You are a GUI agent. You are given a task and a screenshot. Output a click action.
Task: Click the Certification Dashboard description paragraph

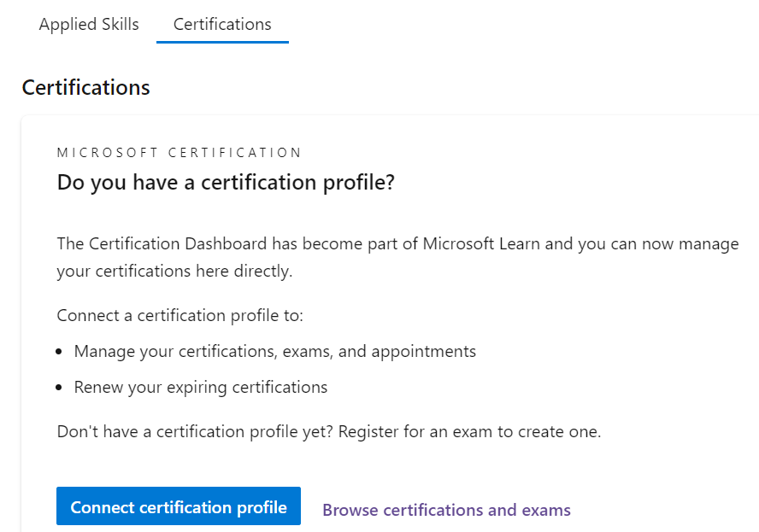coord(397,255)
